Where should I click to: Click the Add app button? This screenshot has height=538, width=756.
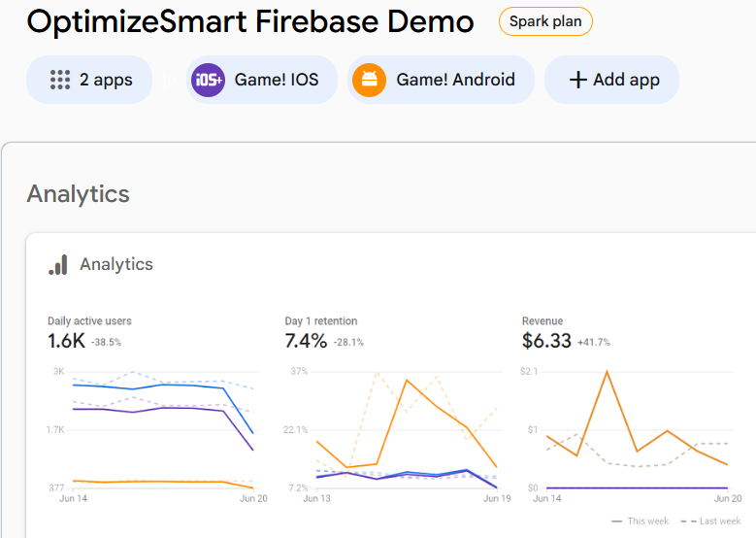click(611, 80)
